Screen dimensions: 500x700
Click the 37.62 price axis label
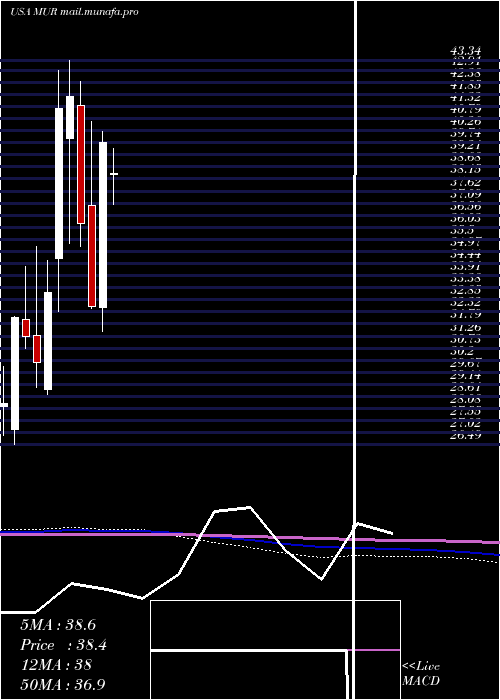click(x=465, y=182)
